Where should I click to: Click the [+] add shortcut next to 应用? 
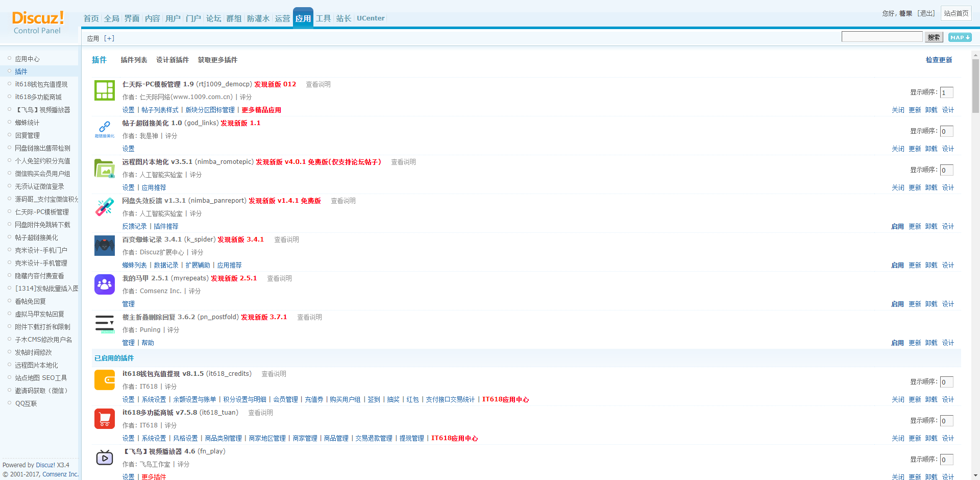pos(109,38)
